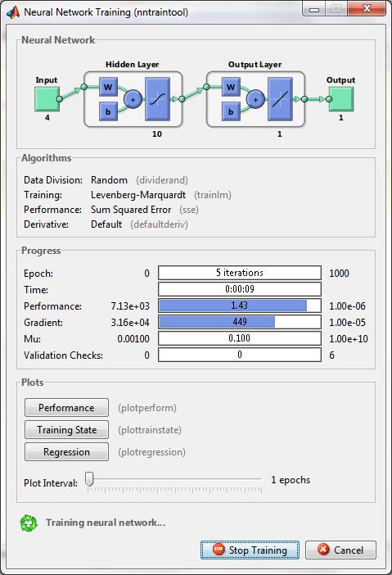
Task: Click the green Output block of the network
Action: [x=341, y=98]
